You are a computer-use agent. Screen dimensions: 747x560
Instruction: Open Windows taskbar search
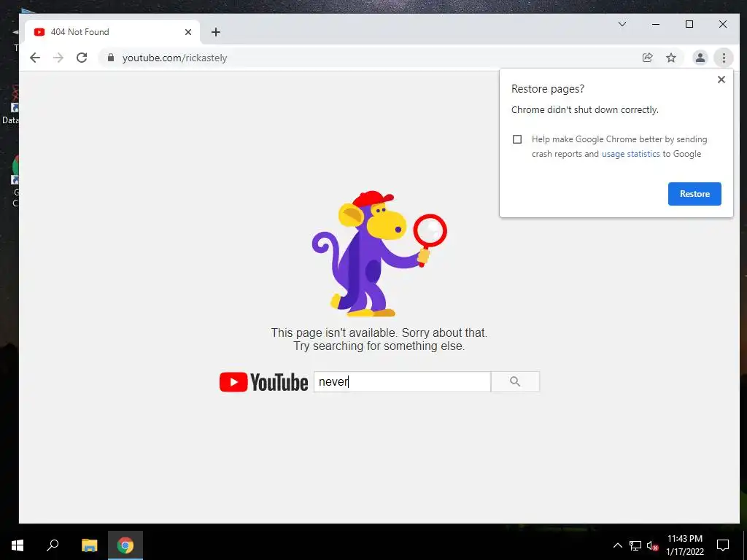(53, 545)
